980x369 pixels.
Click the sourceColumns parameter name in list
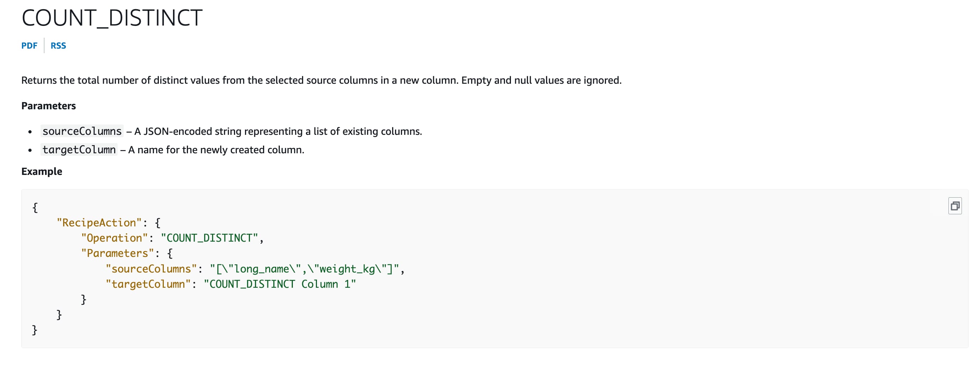[x=82, y=131]
